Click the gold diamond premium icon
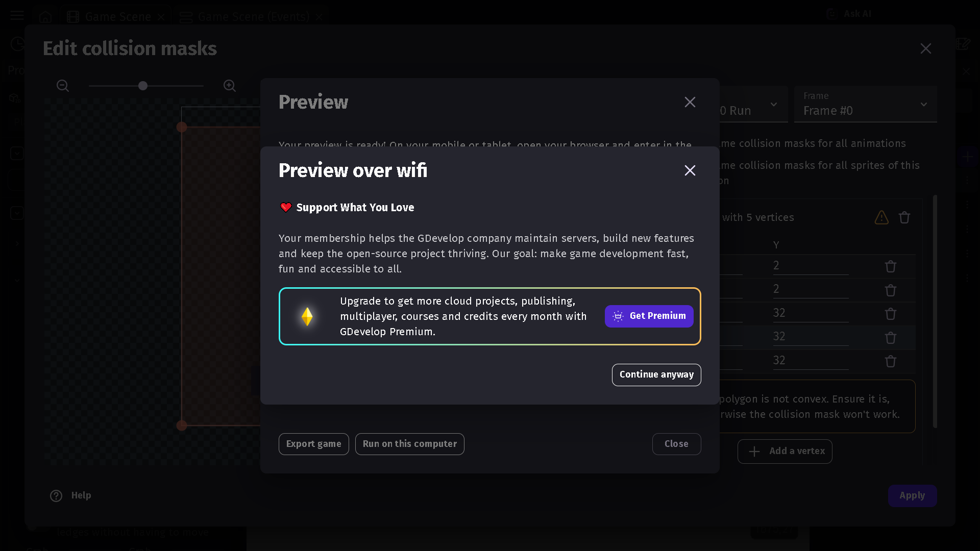The width and height of the screenshot is (980, 551). [x=307, y=316]
